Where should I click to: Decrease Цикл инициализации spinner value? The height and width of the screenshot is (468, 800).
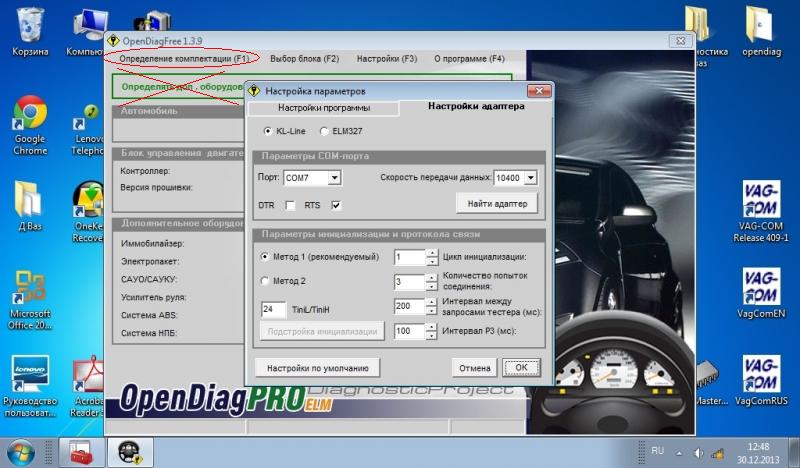pyautogui.click(x=432, y=261)
